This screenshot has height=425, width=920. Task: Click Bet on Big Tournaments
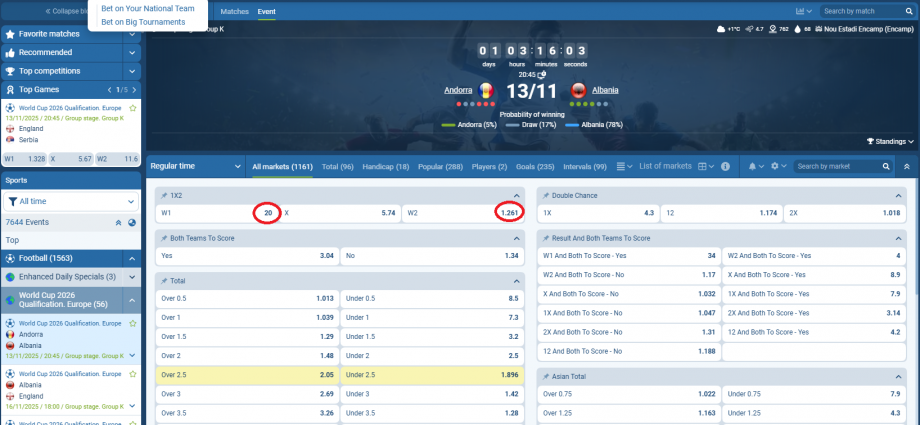coord(143,22)
